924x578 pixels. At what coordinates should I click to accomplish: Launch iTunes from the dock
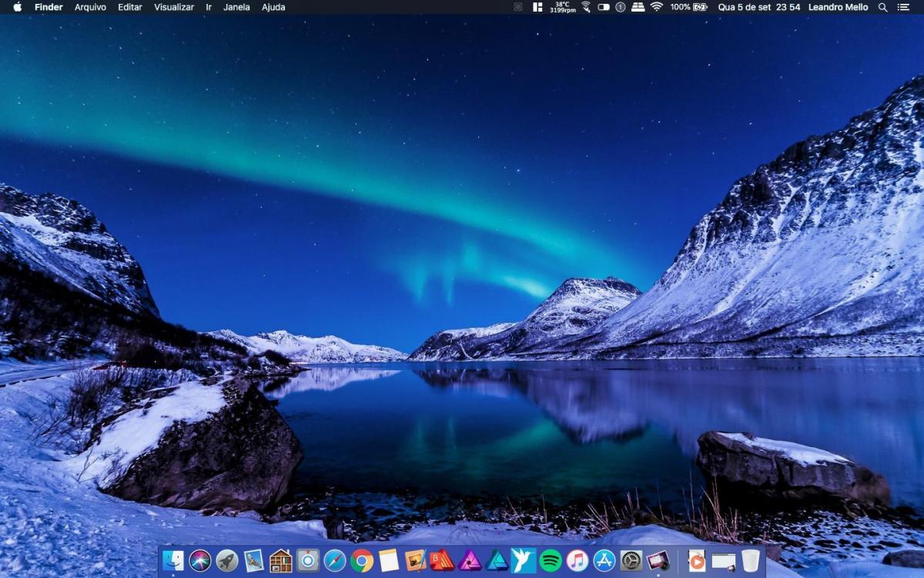click(577, 560)
